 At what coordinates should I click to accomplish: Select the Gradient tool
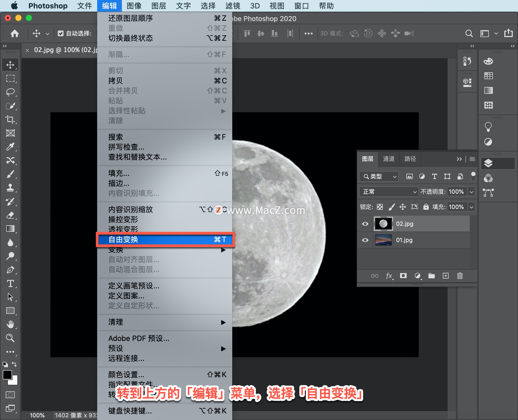[x=10, y=229]
